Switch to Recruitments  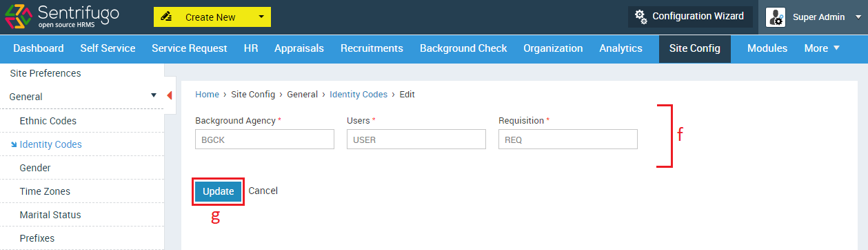click(x=372, y=48)
